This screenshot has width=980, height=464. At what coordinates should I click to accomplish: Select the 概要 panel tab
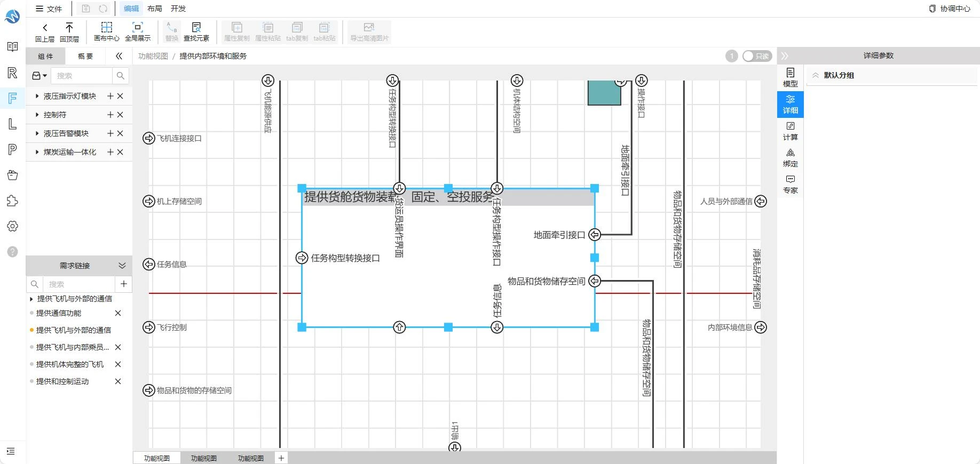pyautogui.click(x=85, y=56)
